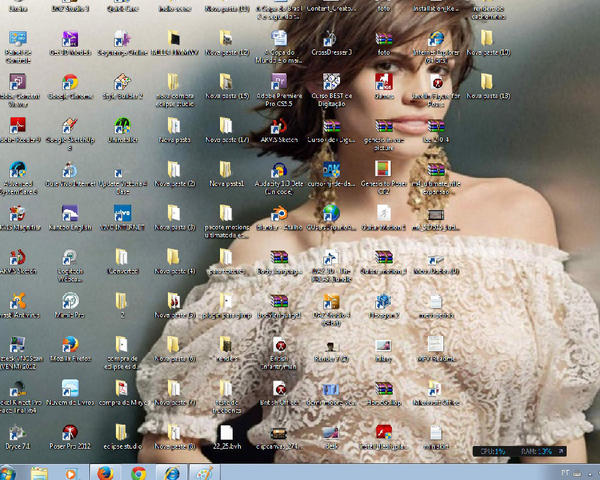
Task: Launch the Adobe Reader 9 shortcut
Action: 18,130
